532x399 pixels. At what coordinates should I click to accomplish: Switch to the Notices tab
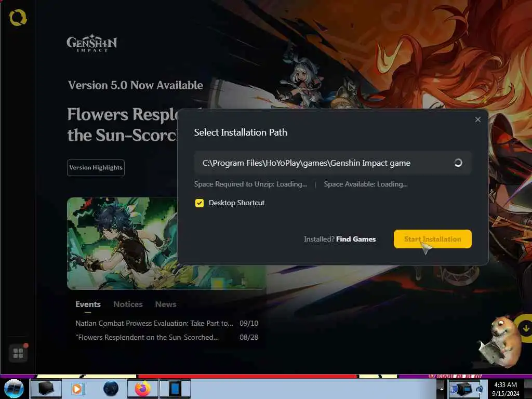tap(128, 304)
